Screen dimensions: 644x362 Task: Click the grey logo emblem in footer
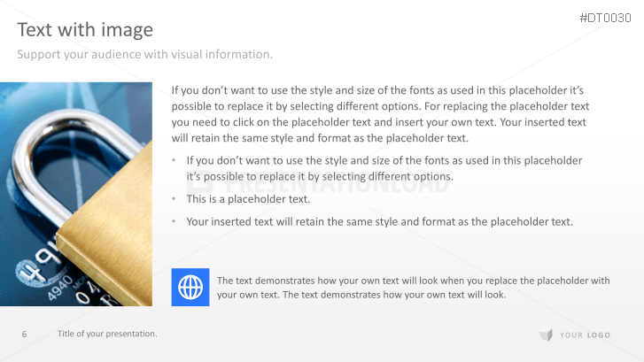pos(546,335)
